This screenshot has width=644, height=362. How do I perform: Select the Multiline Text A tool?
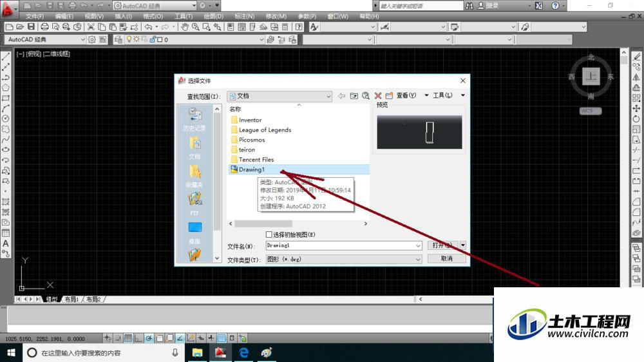pos(6,243)
